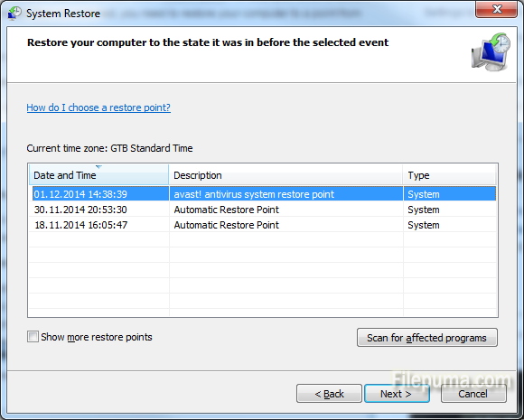Sort by Date and Time column header

(x=98, y=174)
